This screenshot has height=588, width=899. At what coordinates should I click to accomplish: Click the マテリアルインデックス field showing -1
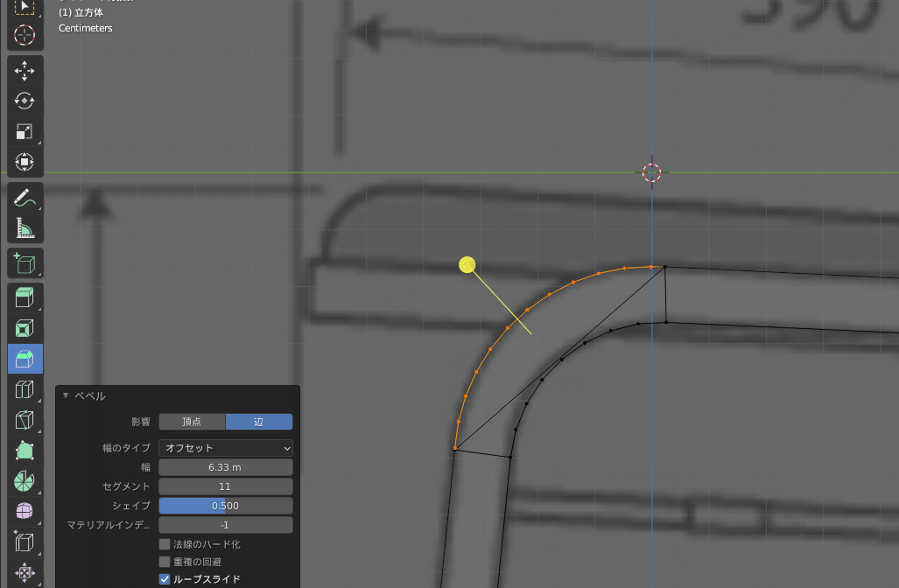click(x=226, y=525)
